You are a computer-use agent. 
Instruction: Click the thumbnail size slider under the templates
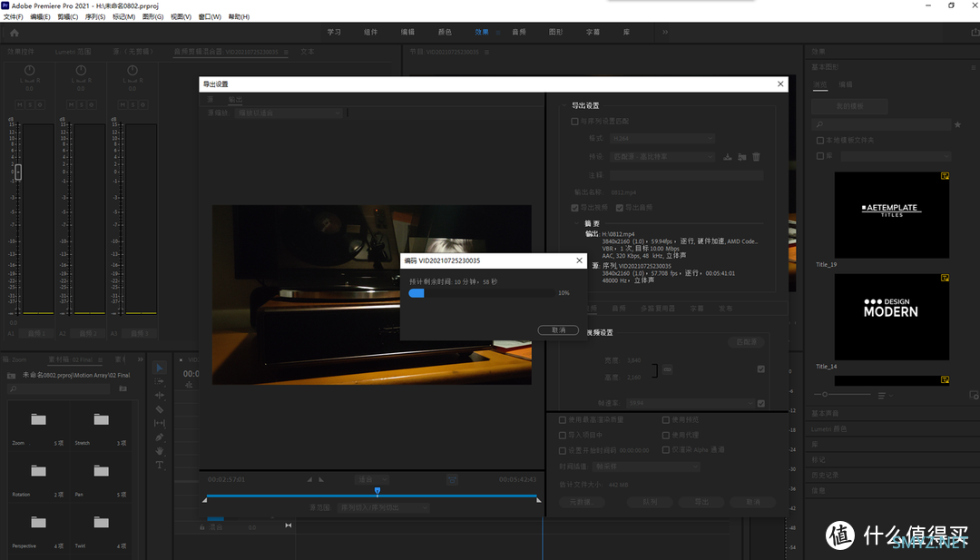click(x=842, y=395)
